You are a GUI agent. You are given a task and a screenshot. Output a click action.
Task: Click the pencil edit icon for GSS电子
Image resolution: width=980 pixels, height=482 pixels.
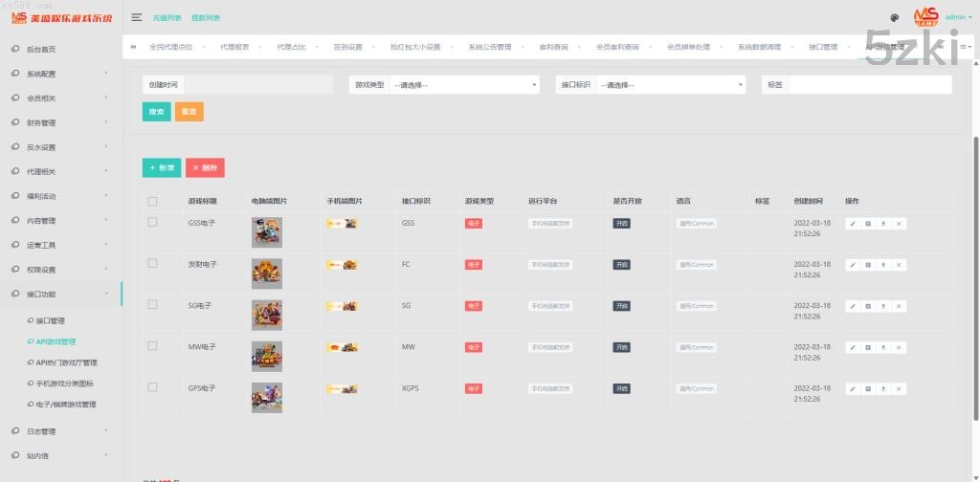point(853,223)
